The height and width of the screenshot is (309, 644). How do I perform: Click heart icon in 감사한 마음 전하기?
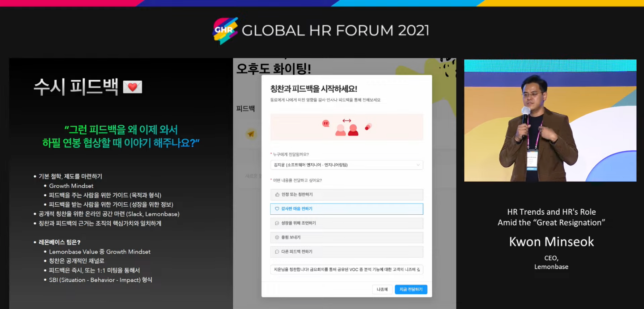(277, 209)
